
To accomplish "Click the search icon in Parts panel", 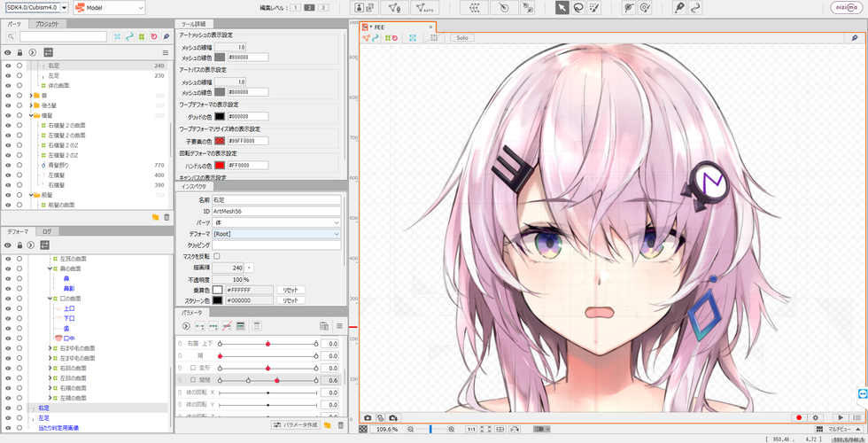I will (11, 36).
